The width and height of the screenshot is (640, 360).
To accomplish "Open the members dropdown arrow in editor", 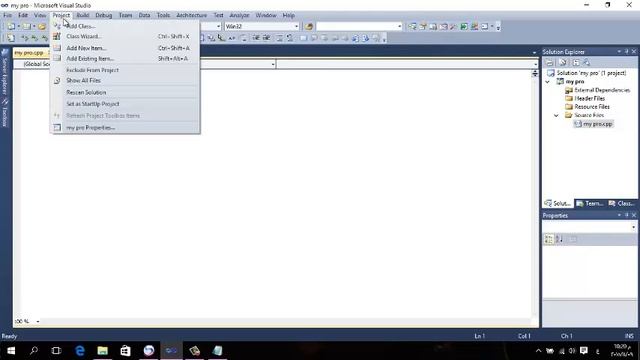I will [x=535, y=64].
